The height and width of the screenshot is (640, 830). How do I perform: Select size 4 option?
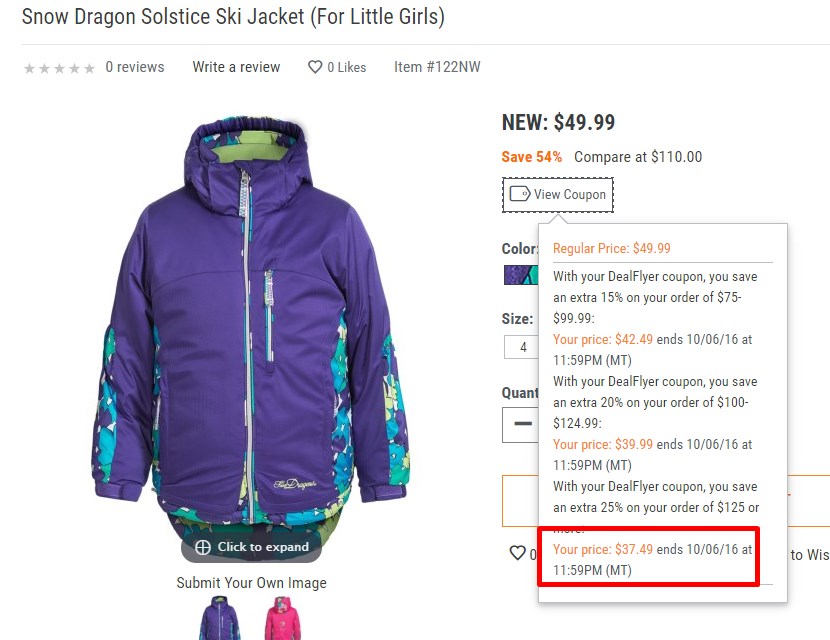click(521, 347)
